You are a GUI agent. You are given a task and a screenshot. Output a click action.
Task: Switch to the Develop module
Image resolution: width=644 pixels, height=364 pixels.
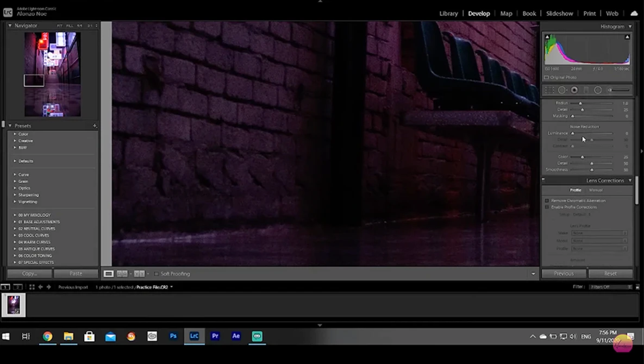(x=479, y=14)
